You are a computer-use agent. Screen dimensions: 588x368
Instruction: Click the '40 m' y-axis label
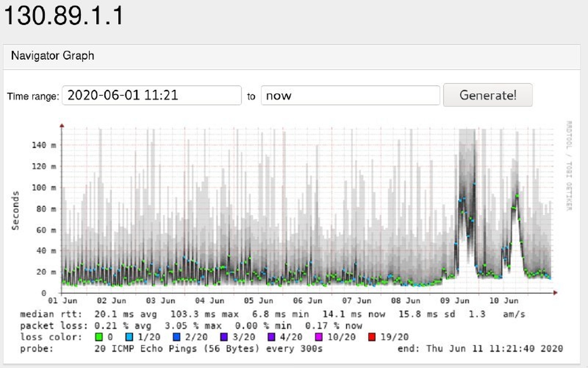coord(46,251)
